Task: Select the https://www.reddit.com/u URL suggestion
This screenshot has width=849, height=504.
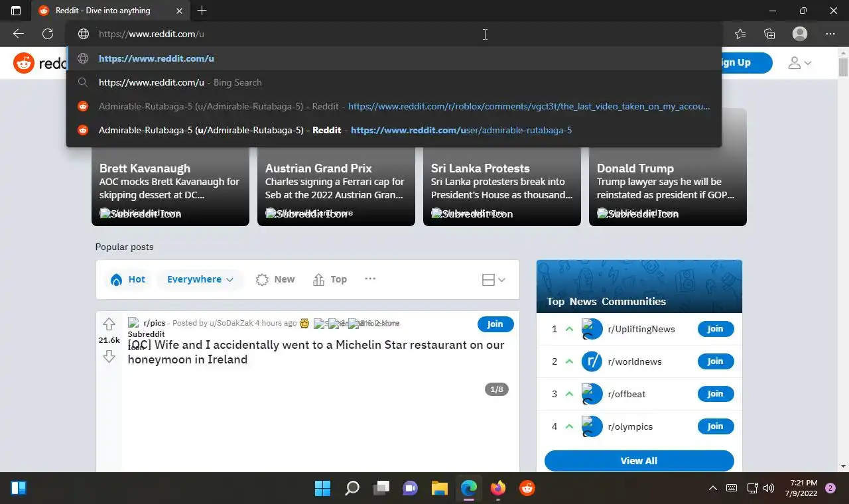Action: click(x=394, y=58)
